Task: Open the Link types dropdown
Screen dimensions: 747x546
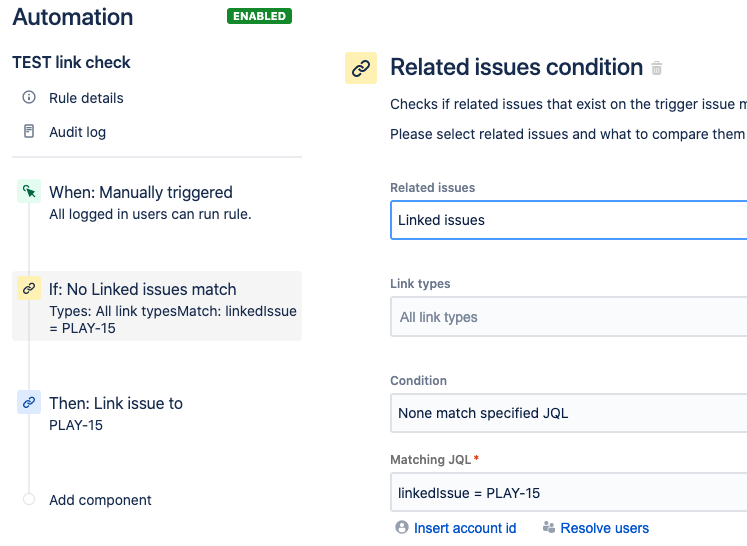Action: [x=568, y=317]
